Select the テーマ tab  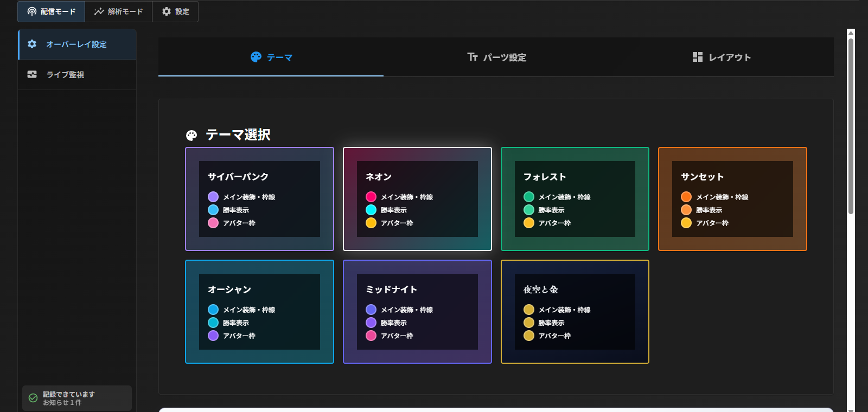tap(271, 57)
